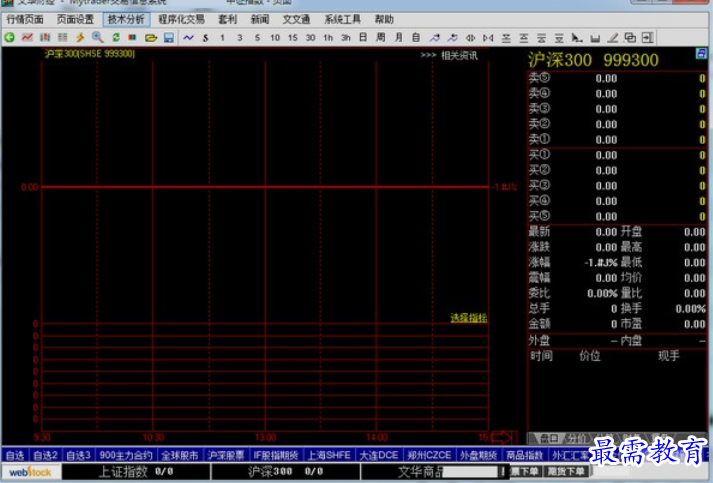Image resolution: width=713 pixels, height=483 pixels.
Task: Open the 900主力合约 tab
Action: tap(126, 455)
